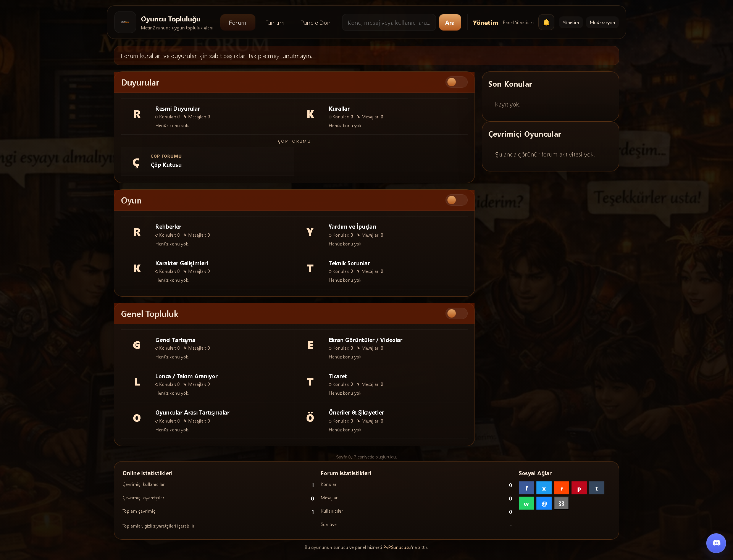Viewport: 733px width, 560px height.
Task: Click the L icon of Lonca / Takım Aranıyor
Action: point(137,382)
